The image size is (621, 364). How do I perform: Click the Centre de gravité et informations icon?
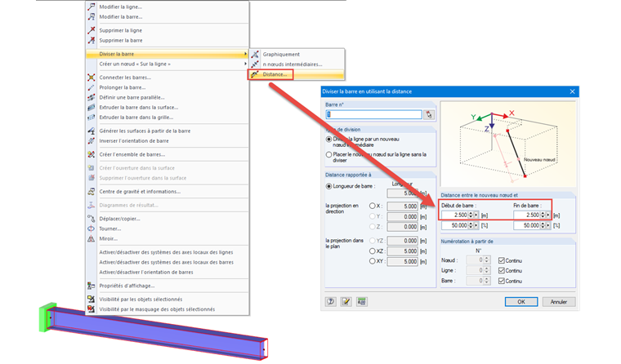(92, 192)
